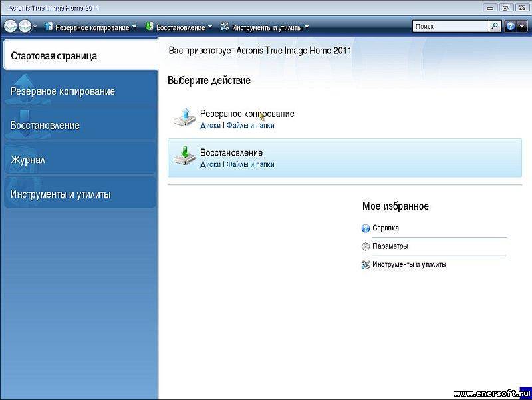Click the backup drive icon with blue arrow
Image resolution: width=532 pixels, height=400 pixels.
185,117
